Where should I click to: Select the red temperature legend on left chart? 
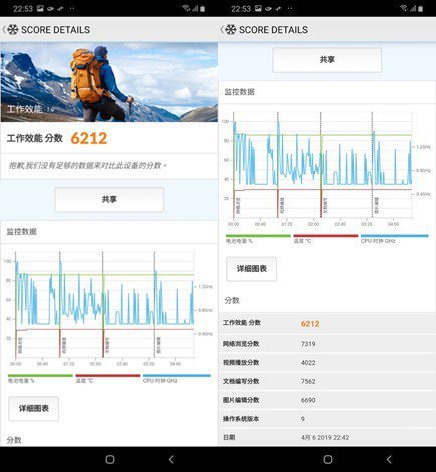[x=108, y=378]
